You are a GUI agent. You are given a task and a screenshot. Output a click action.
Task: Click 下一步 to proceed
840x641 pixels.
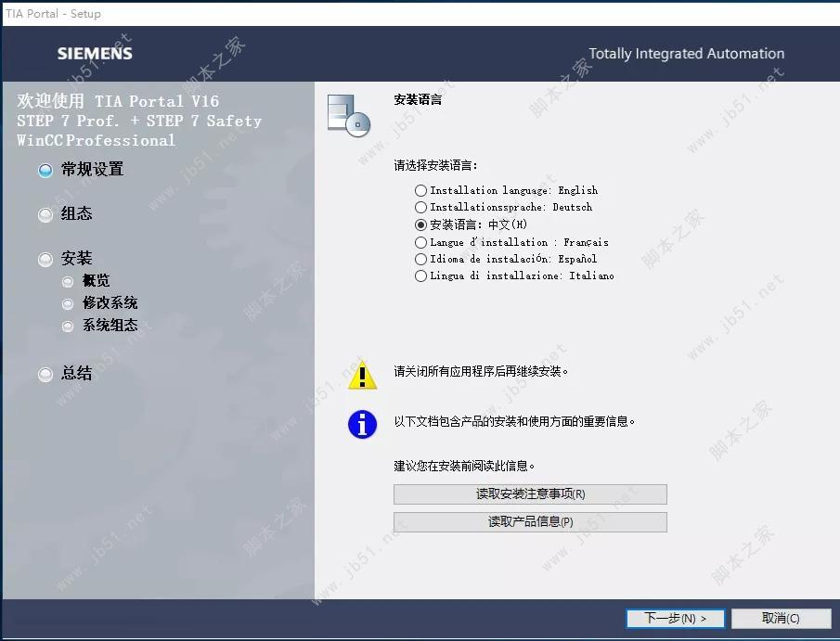tap(675, 618)
